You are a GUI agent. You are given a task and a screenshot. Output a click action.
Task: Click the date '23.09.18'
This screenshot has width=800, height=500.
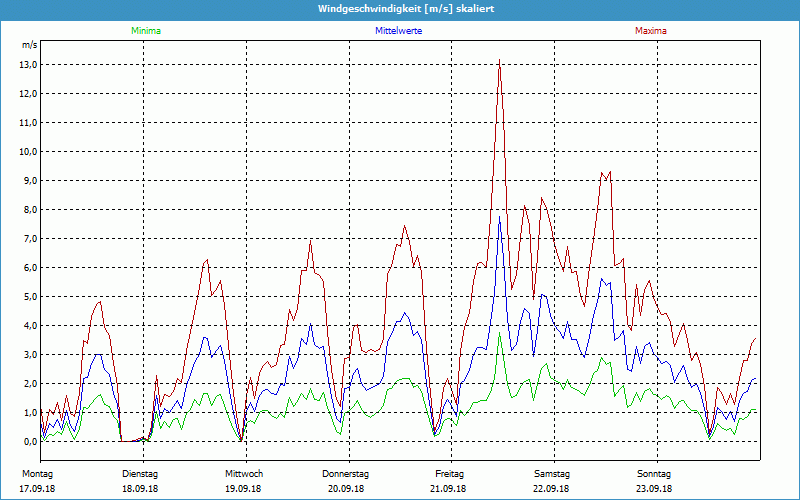[x=654, y=489]
